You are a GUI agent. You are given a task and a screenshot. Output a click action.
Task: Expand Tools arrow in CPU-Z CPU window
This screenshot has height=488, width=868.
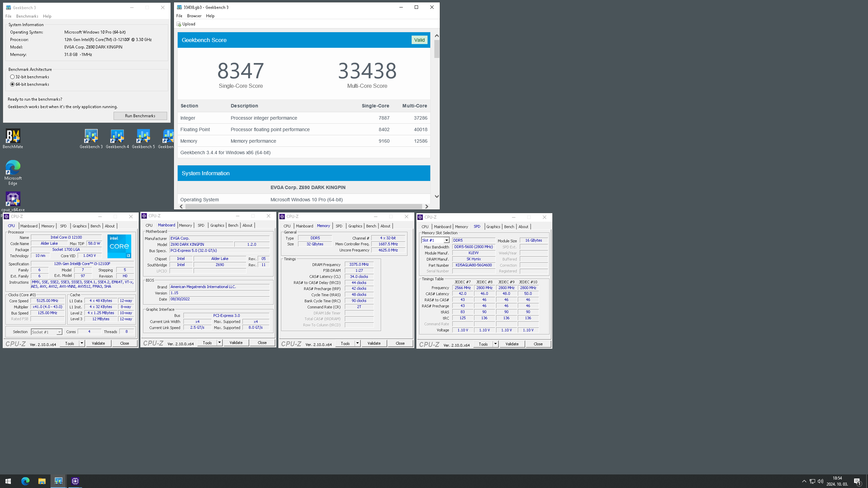(82, 343)
